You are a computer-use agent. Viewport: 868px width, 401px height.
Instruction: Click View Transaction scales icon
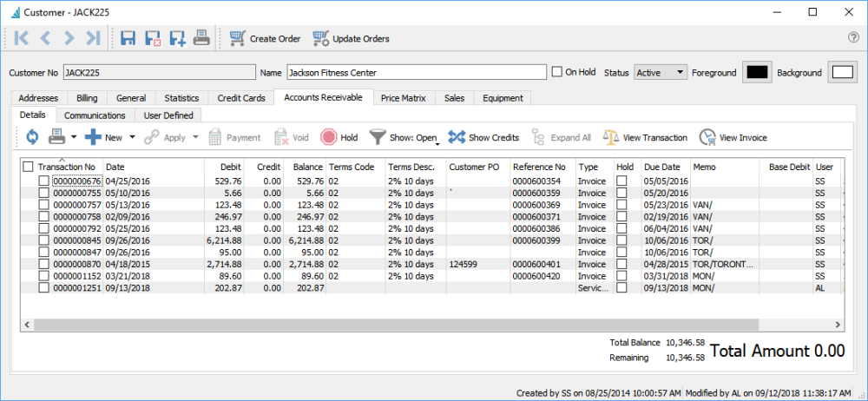click(610, 137)
